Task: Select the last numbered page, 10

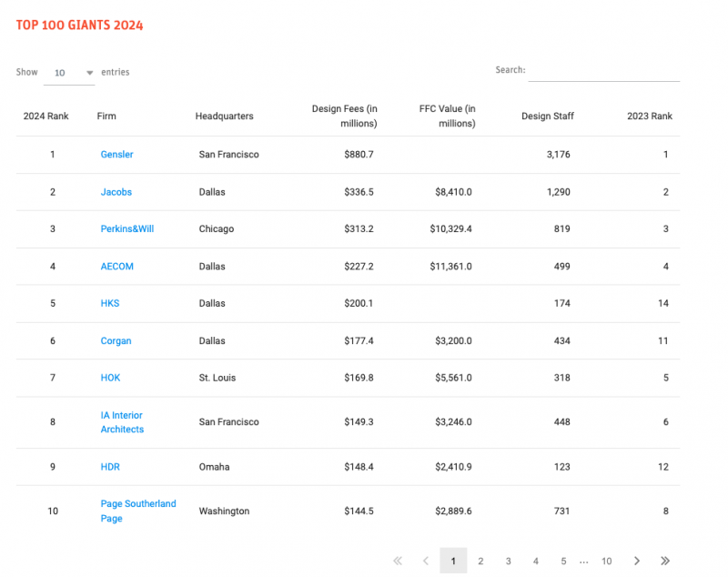Action: click(x=606, y=562)
